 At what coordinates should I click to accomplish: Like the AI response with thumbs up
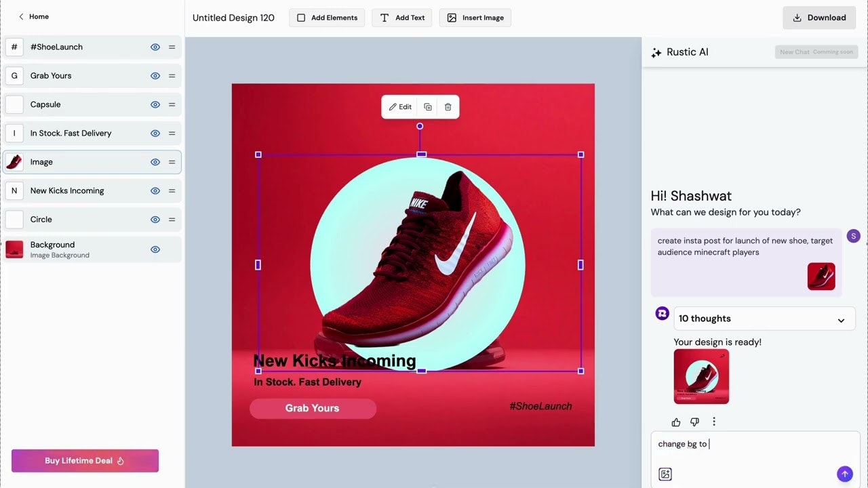(676, 422)
